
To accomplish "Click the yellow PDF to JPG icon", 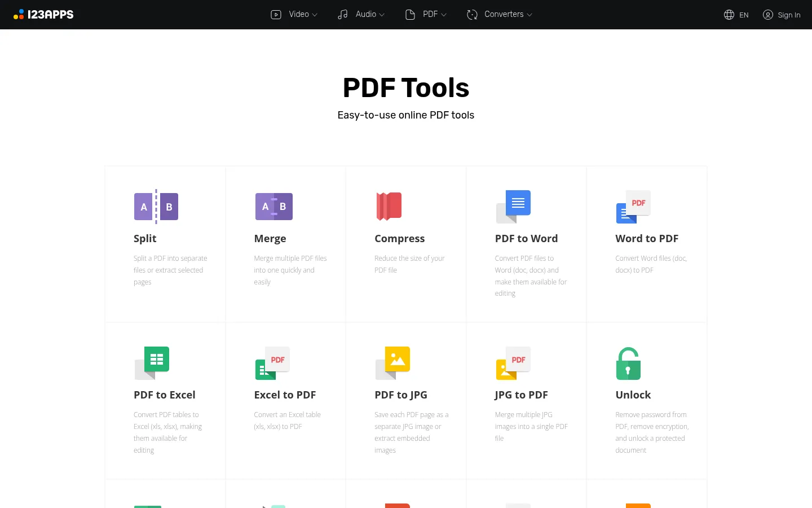I will coord(393,363).
